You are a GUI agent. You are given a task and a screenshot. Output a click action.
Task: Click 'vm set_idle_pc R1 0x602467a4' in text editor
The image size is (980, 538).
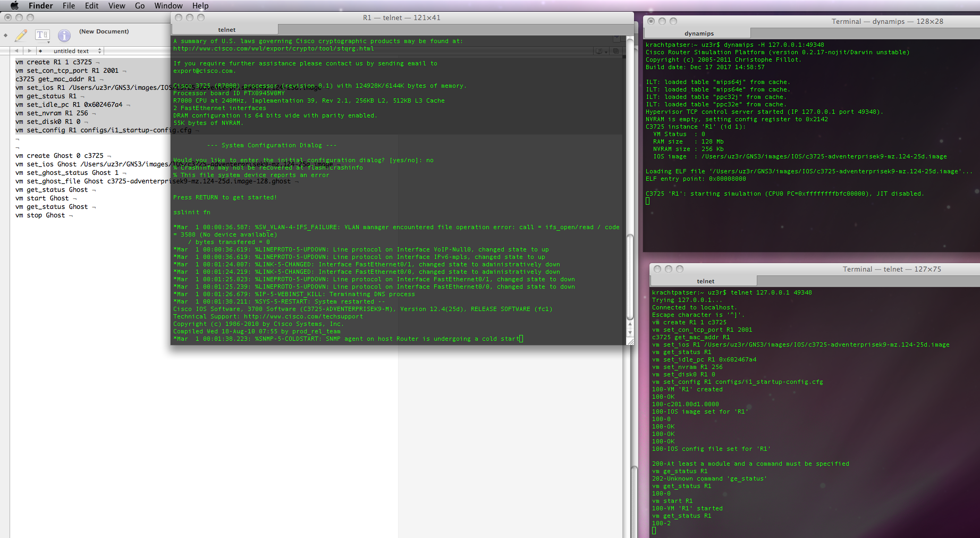coord(69,105)
